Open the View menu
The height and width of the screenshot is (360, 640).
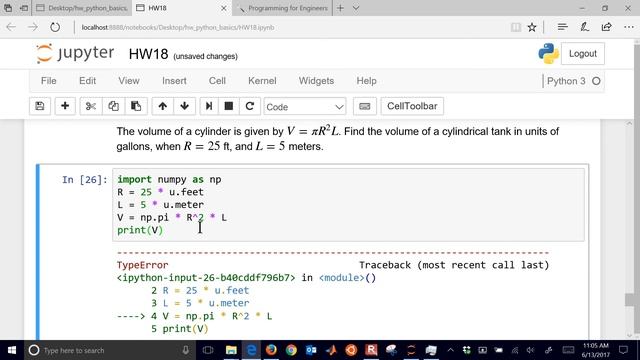tap(129, 81)
